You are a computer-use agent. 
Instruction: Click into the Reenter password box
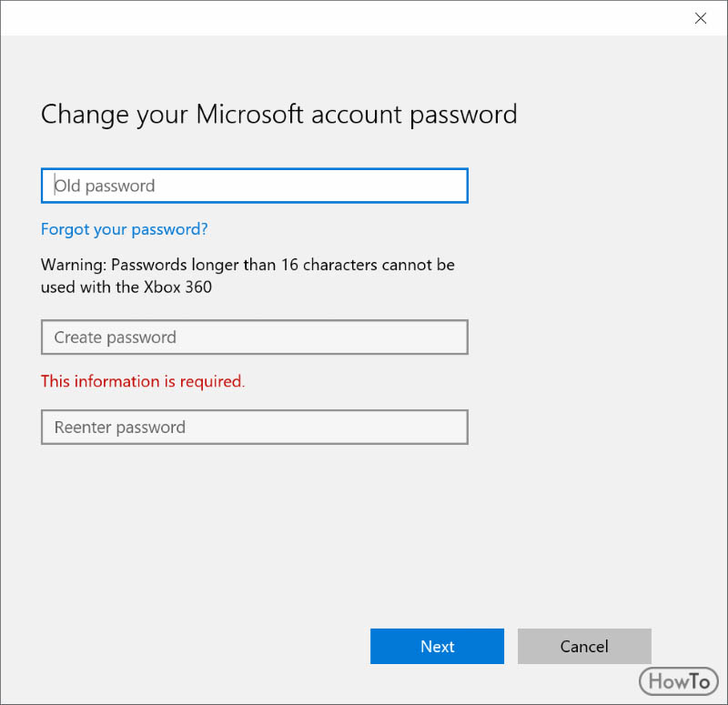click(255, 427)
